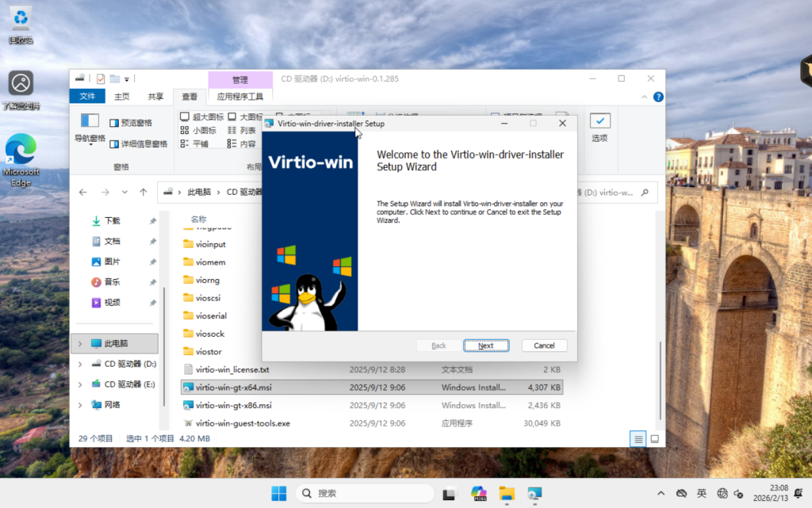812x508 pixels.
Task: Switch to the 主页 ribbon tab
Action: (121, 97)
